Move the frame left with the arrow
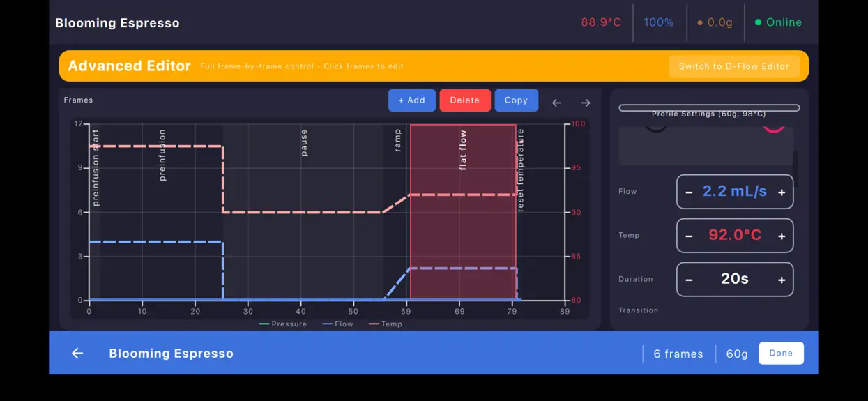The image size is (868, 401). coord(556,103)
